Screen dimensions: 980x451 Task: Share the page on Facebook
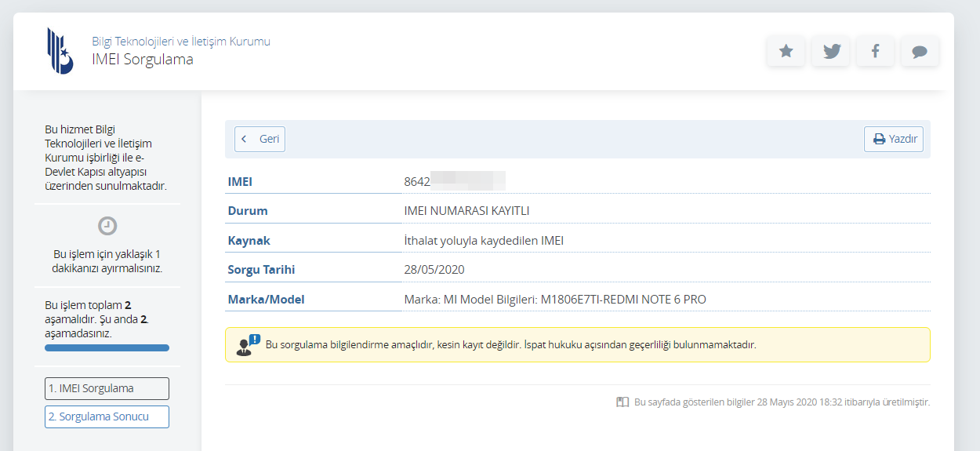[x=875, y=52]
